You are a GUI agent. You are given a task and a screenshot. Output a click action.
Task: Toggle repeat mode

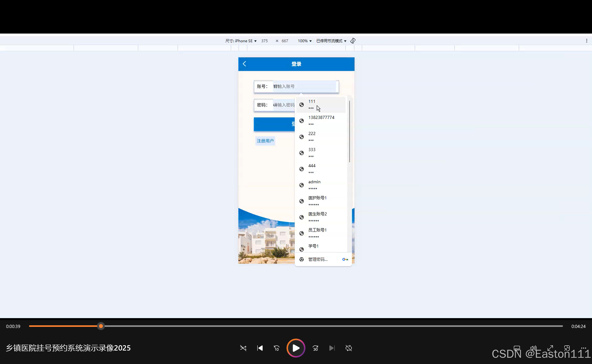tap(349, 348)
